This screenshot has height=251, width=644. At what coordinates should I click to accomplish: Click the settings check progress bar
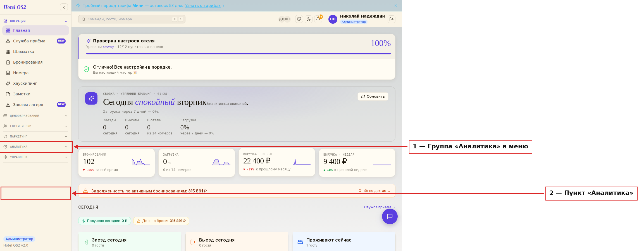238,54
